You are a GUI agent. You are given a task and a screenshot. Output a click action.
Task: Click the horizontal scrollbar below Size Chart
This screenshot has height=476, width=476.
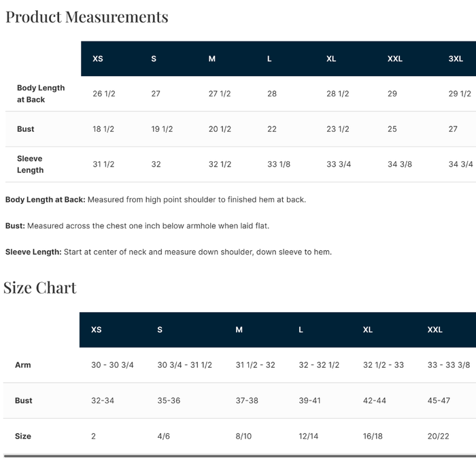click(x=240, y=456)
